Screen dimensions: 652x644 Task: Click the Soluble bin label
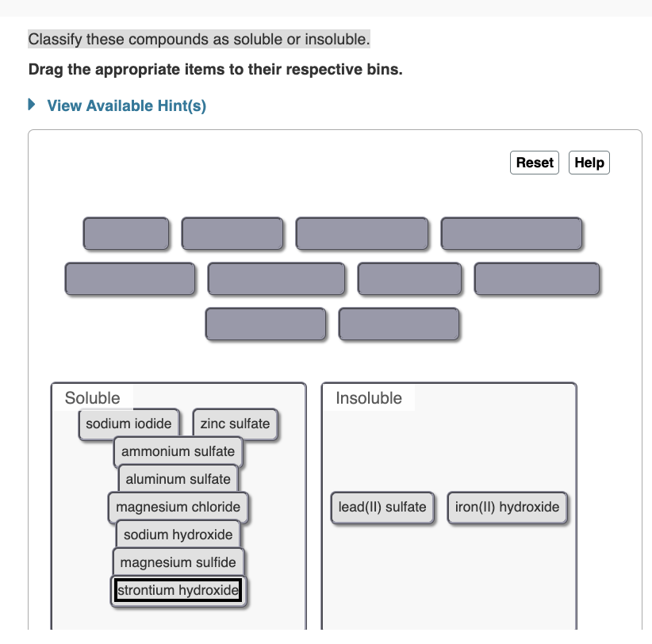tap(92, 398)
